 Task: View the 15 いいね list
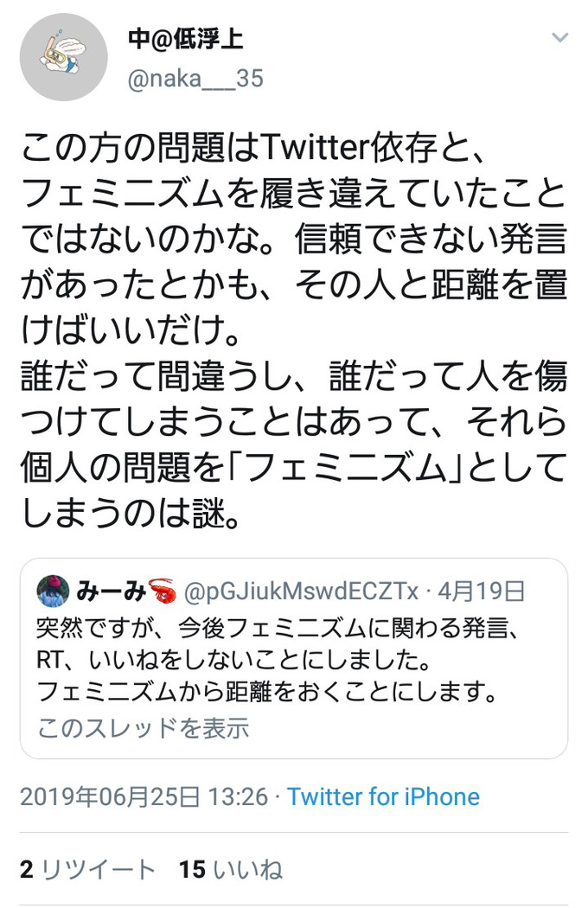tap(231, 870)
